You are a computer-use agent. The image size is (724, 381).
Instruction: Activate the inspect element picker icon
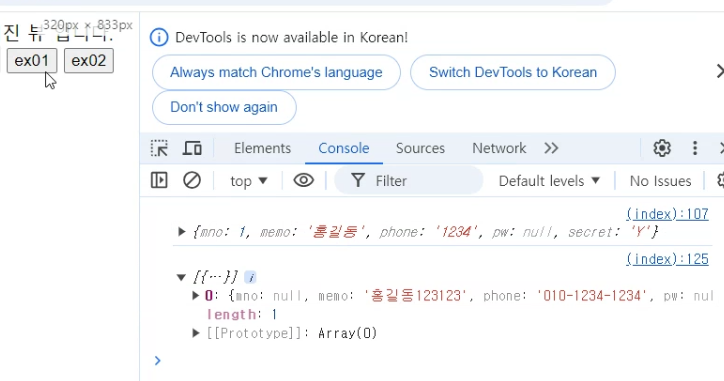pyautogui.click(x=159, y=148)
